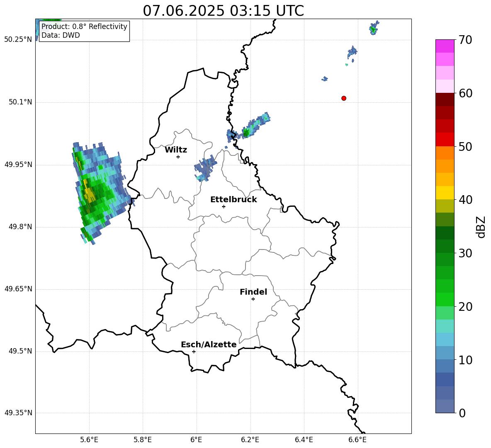Click the colorbar value 50
This screenshot has width=491, height=448.
pyautogui.click(x=466, y=146)
